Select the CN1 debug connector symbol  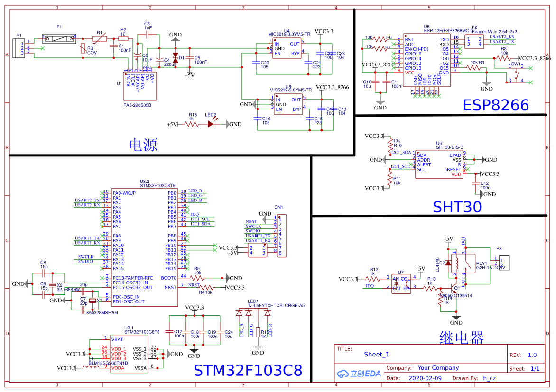tap(281, 236)
